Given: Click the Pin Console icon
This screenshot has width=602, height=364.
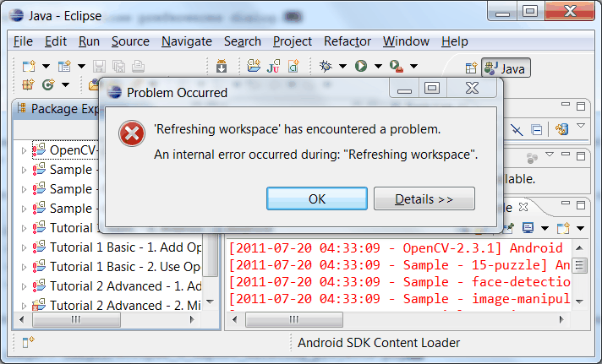Looking at the screenshot, I should pos(509,228).
